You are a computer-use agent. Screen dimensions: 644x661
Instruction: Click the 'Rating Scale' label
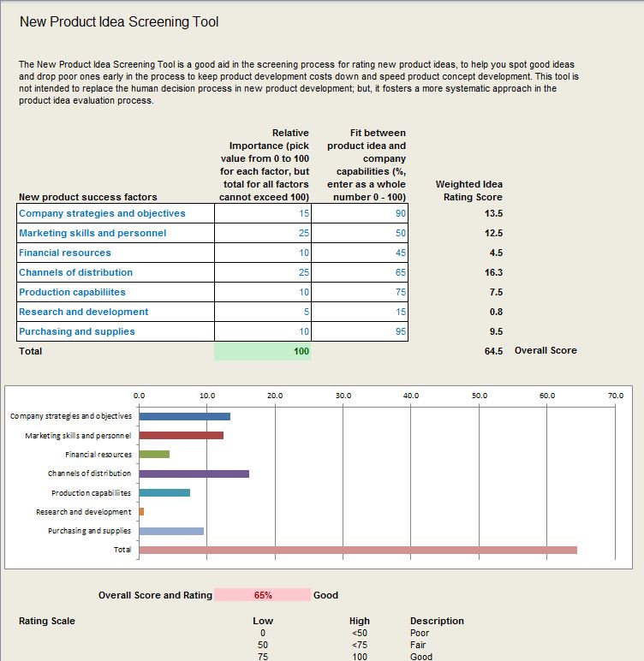47,621
